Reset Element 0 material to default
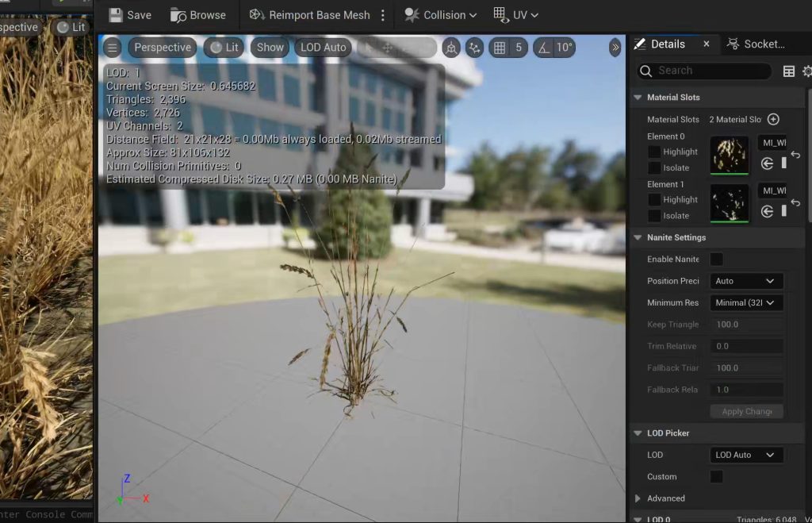 [x=796, y=155]
